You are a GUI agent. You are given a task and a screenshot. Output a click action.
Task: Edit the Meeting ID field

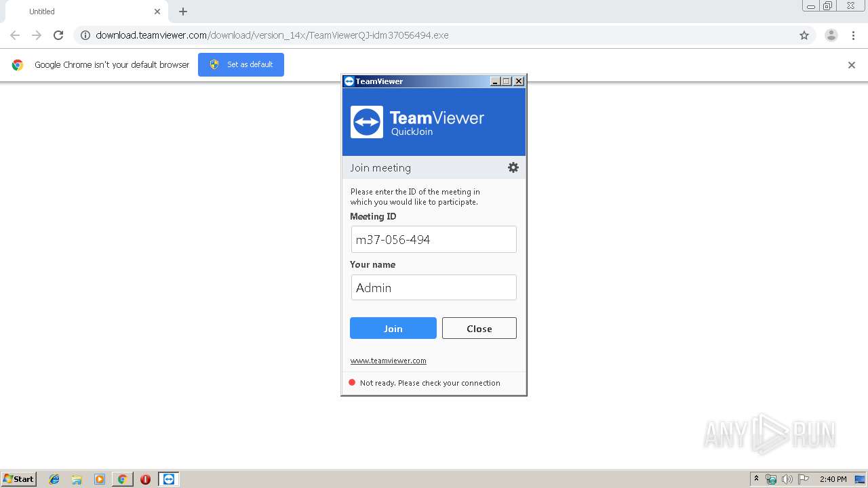(434, 239)
